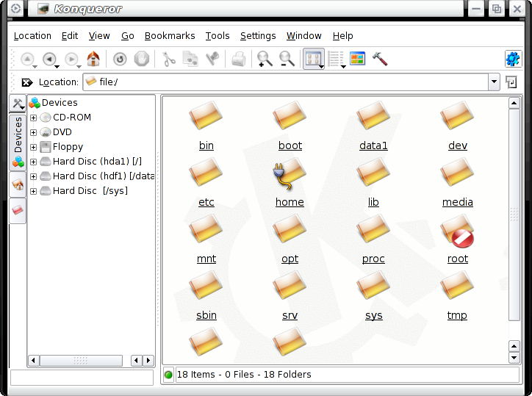Click the colorful window layout icon
The width and height of the screenshot is (532, 396).
tap(357, 59)
